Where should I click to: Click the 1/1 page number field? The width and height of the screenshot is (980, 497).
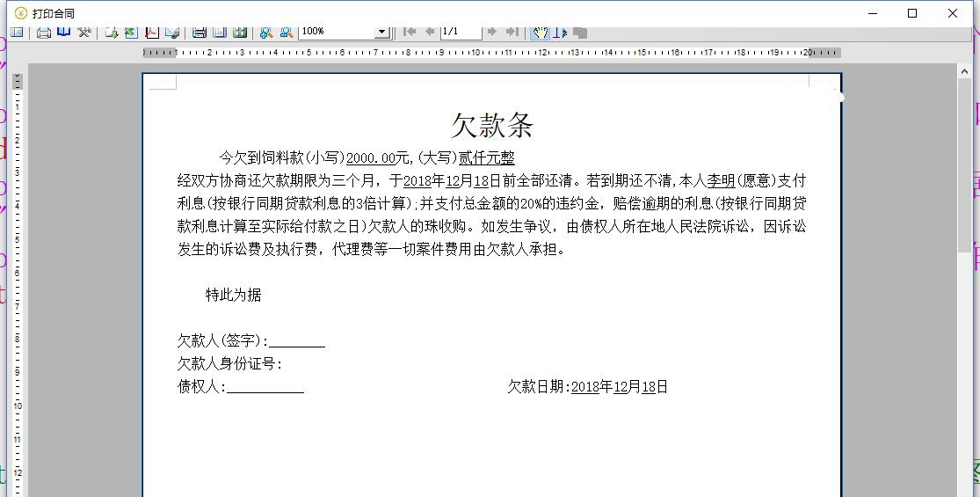pos(461,32)
